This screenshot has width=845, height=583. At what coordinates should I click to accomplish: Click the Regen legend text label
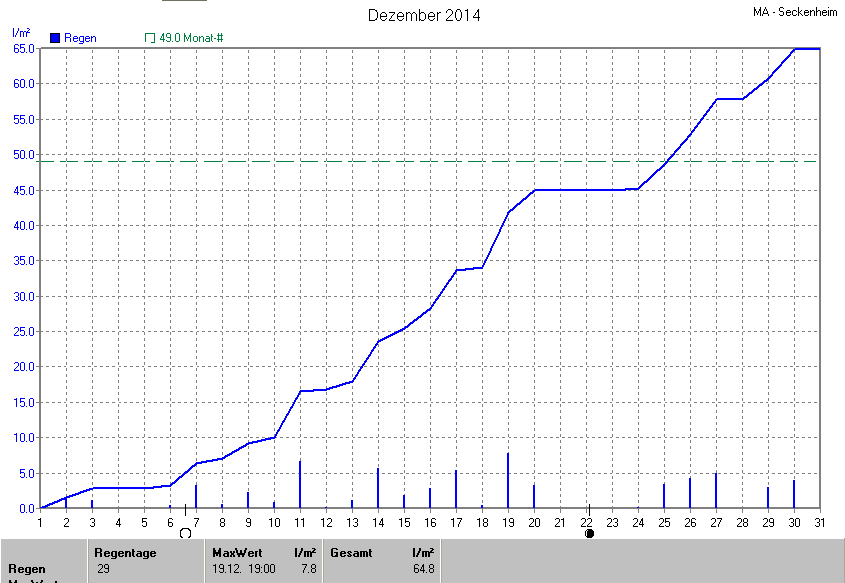point(80,38)
